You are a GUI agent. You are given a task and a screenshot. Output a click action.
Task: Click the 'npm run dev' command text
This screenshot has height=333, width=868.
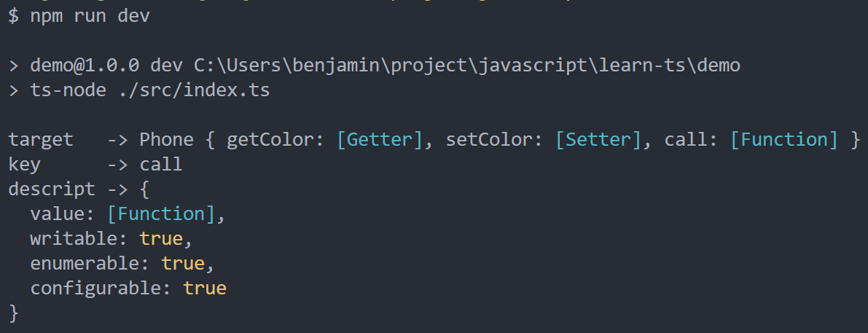pyautogui.click(x=90, y=16)
